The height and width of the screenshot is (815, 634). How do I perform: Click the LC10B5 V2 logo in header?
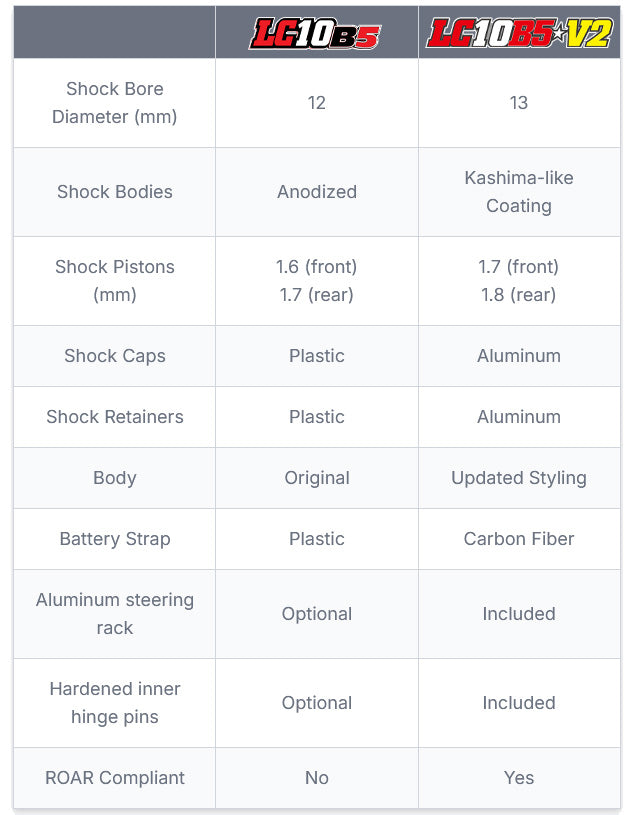pyautogui.click(x=519, y=33)
